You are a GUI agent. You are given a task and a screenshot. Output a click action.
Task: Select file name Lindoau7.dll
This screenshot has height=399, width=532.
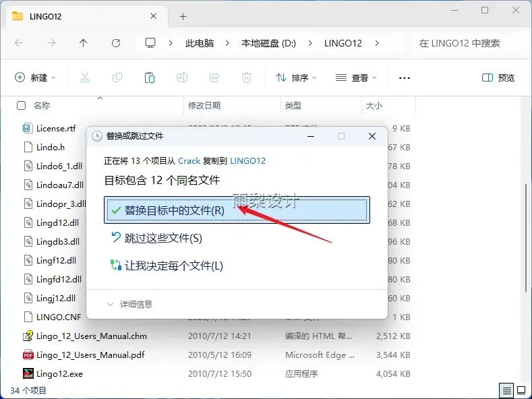(60, 185)
